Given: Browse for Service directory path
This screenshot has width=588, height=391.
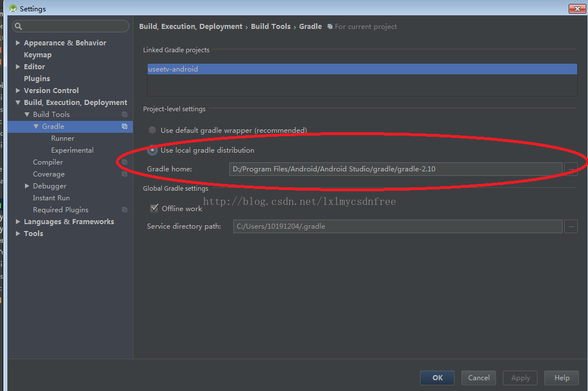Looking at the screenshot, I should pyautogui.click(x=571, y=226).
